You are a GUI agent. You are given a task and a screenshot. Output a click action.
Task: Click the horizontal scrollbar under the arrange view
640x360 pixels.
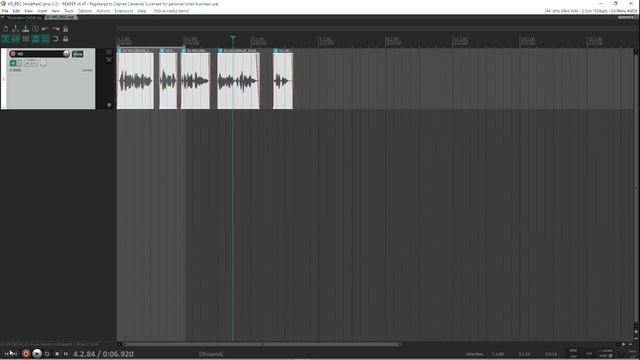(x=262, y=344)
